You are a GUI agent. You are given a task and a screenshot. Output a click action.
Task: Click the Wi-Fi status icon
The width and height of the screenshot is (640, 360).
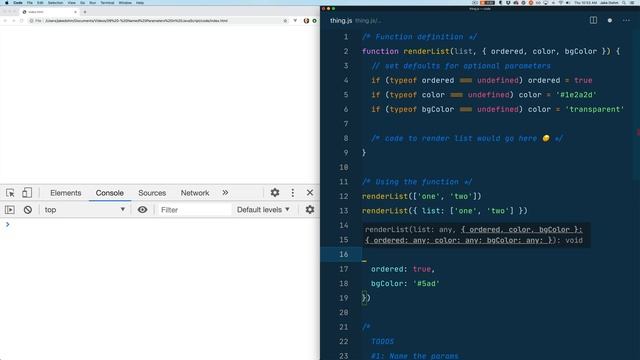561,3
